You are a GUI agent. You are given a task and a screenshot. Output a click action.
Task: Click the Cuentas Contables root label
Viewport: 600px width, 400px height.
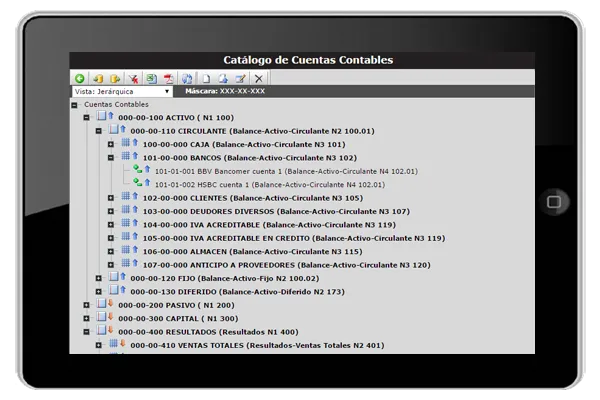click(x=116, y=104)
